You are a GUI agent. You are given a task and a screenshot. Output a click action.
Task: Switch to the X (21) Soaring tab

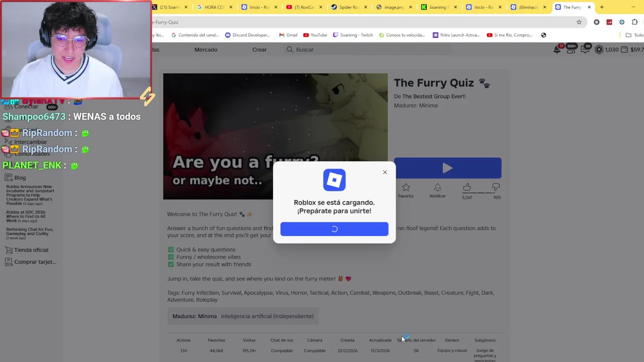pyautogui.click(x=170, y=7)
